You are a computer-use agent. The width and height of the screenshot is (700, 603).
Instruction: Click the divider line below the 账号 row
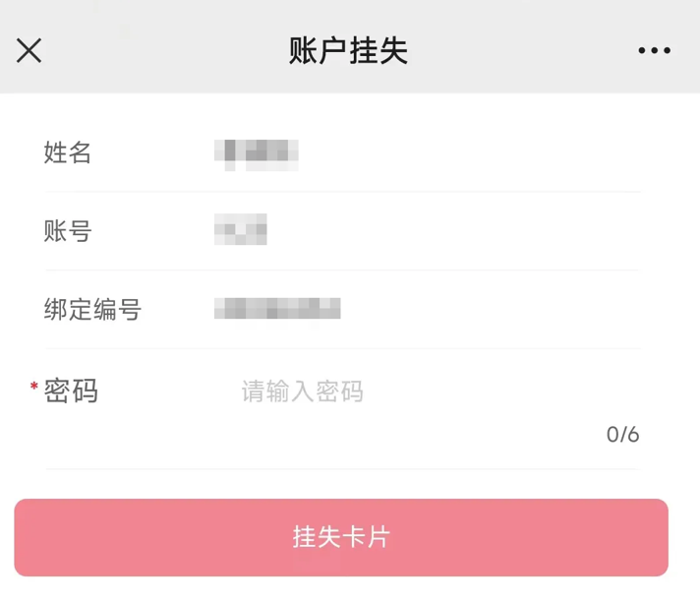342,270
